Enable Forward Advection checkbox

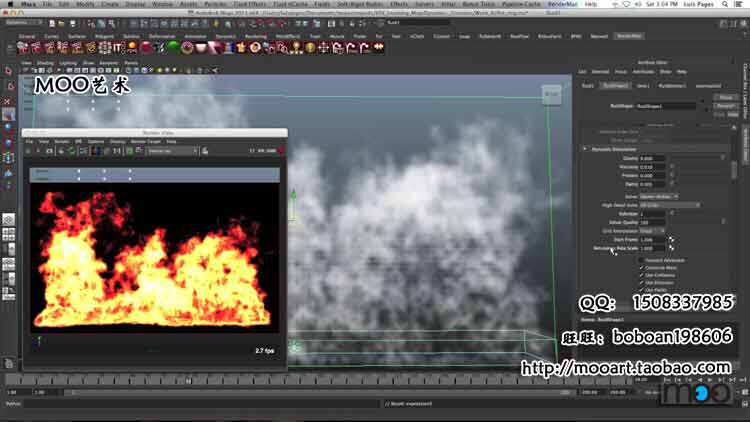pos(641,260)
